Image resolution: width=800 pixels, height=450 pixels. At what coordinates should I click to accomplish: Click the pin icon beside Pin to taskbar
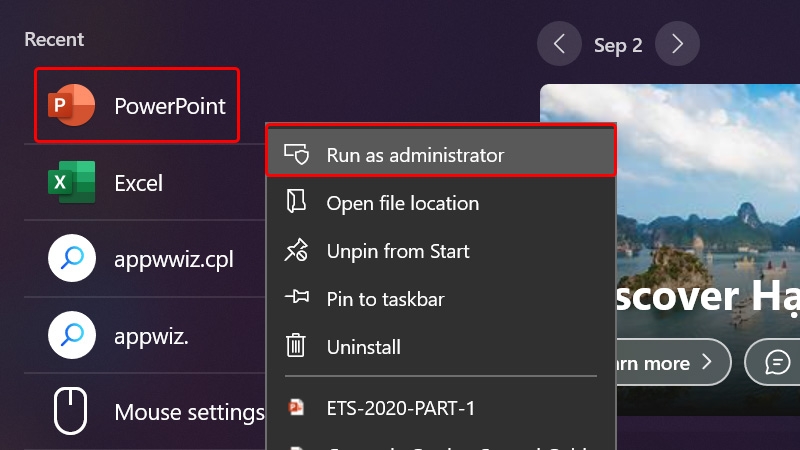pos(297,296)
